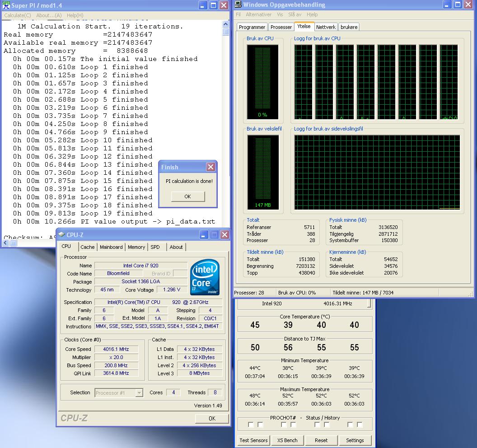Open the Hjelp menu in Task Manager

[312, 14]
